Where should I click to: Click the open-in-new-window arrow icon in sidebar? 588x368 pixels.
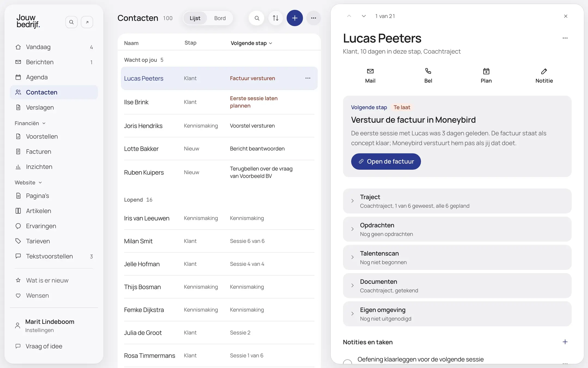click(x=87, y=22)
